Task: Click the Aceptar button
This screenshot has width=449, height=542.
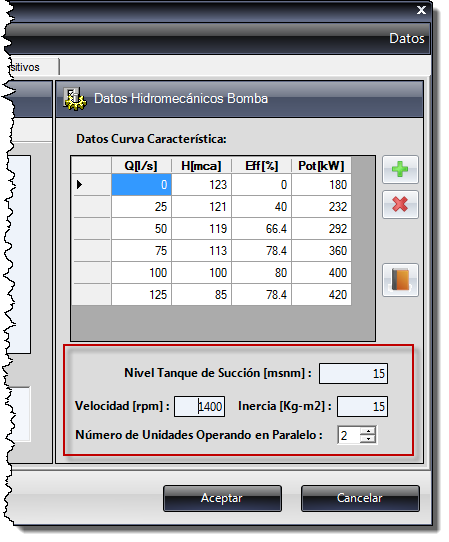Action: point(222,498)
